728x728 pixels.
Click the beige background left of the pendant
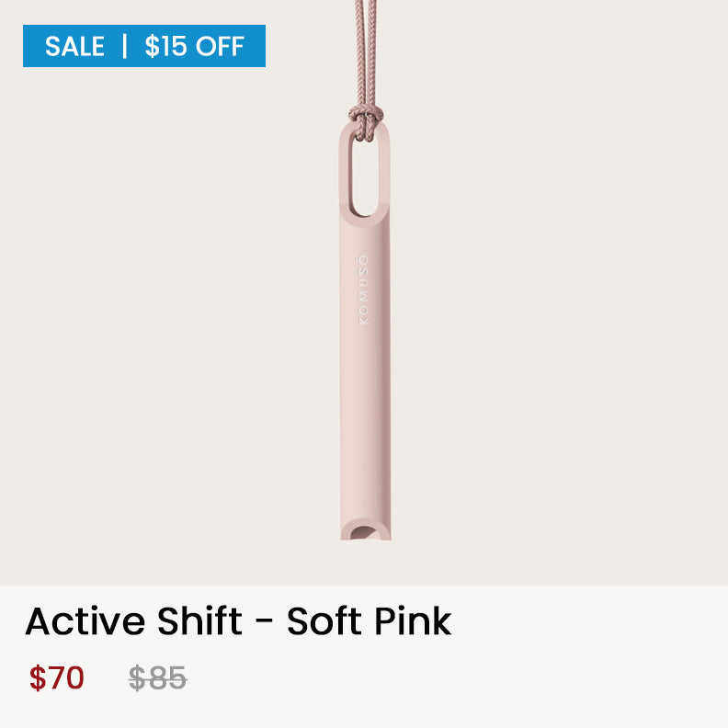[167, 325]
